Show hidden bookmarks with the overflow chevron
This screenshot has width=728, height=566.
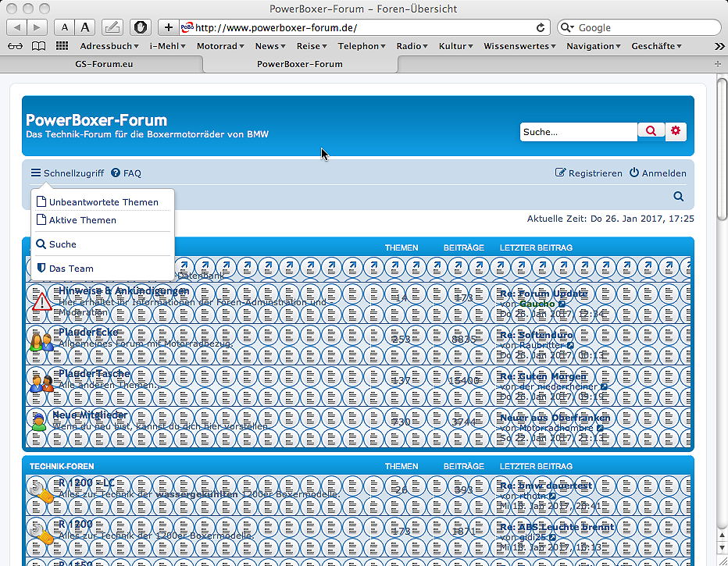tap(716, 46)
